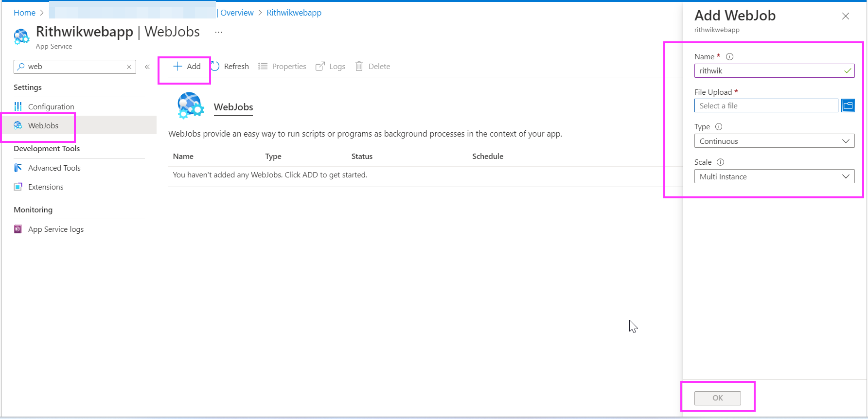The width and height of the screenshot is (868, 419).
Task: Open Properties in the toolbar
Action: (x=282, y=67)
